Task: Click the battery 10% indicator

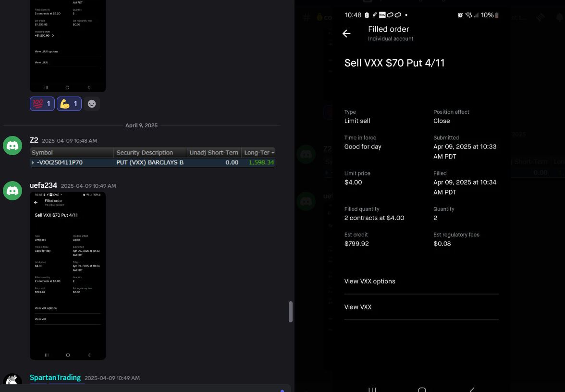Action: click(x=490, y=15)
